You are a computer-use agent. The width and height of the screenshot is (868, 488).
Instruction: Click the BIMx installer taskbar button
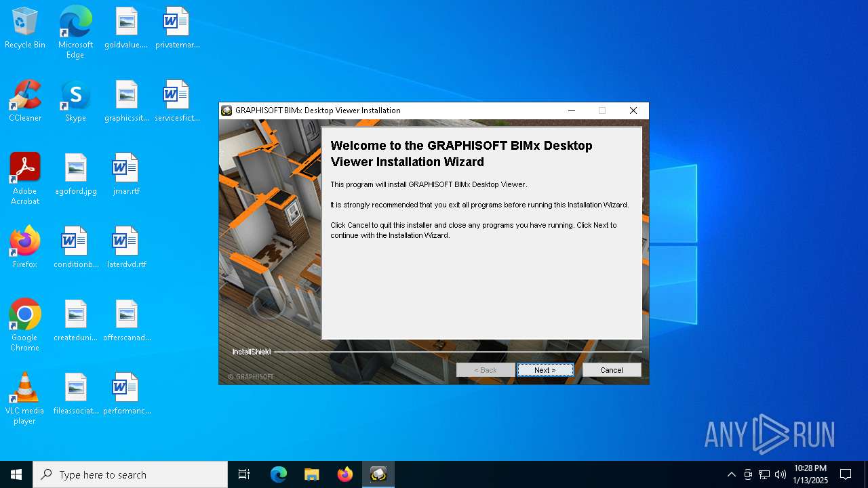378,474
